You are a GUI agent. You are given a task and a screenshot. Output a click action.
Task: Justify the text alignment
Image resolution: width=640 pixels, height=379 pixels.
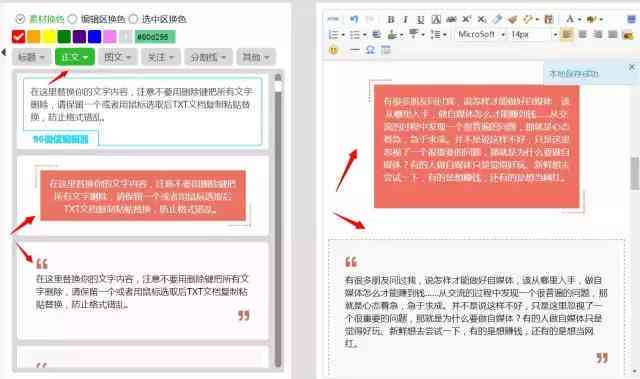tap(613, 34)
